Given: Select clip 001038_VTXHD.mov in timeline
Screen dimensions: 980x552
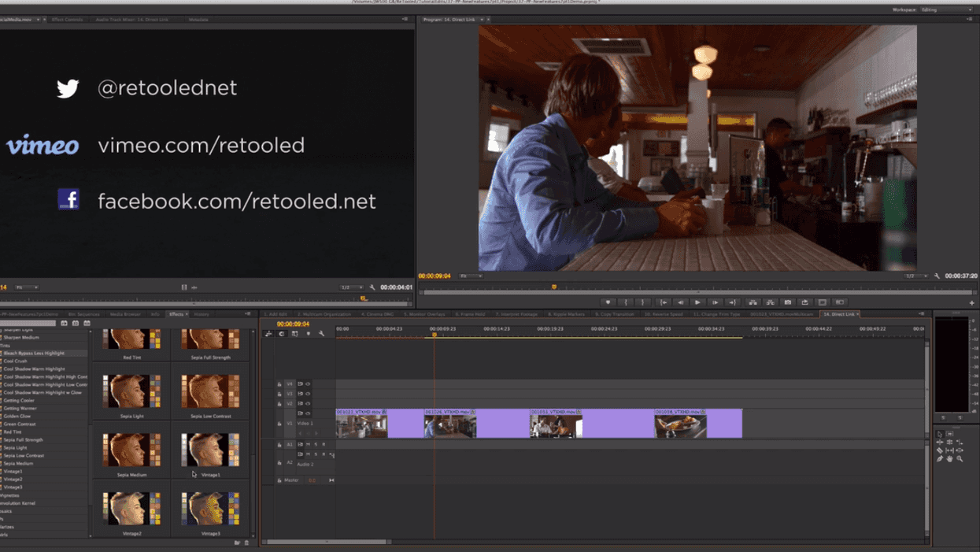Looking at the screenshot, I should coord(698,423).
